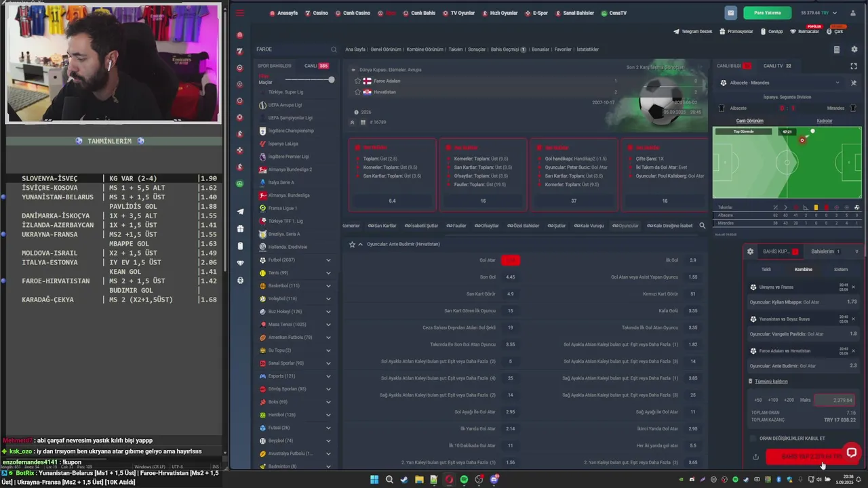Viewport: 868px width, 488px height.
Task: Open File Explorer from the taskbar
Action: click(x=419, y=480)
